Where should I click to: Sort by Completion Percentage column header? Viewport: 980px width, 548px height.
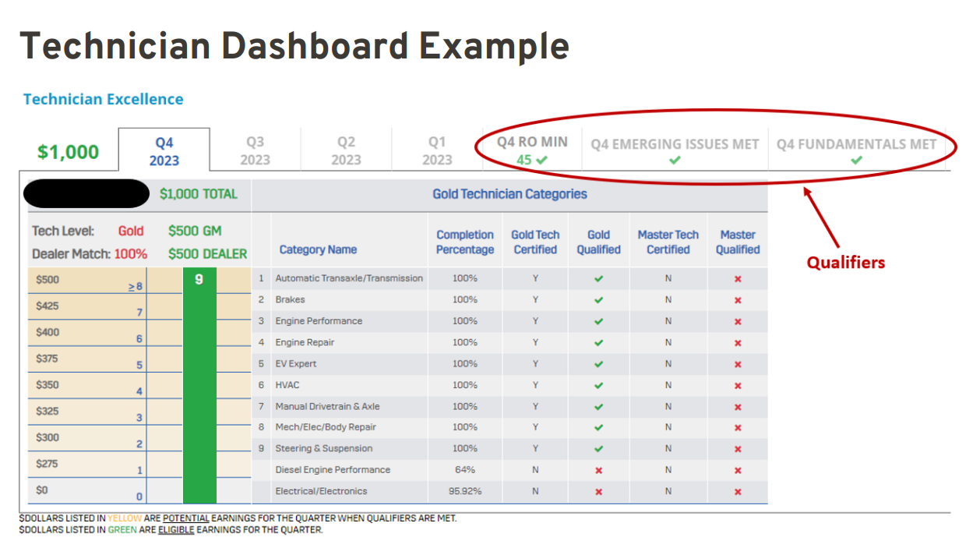click(465, 242)
